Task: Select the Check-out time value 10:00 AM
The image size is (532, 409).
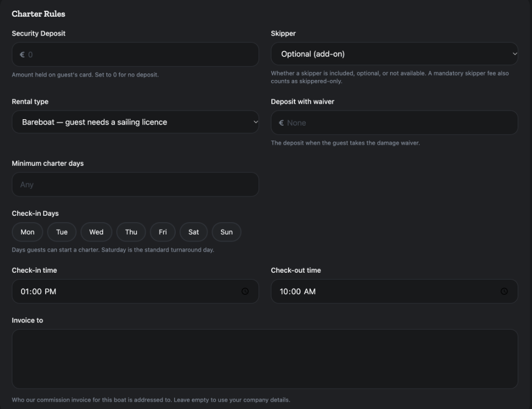Action: pyautogui.click(x=298, y=292)
